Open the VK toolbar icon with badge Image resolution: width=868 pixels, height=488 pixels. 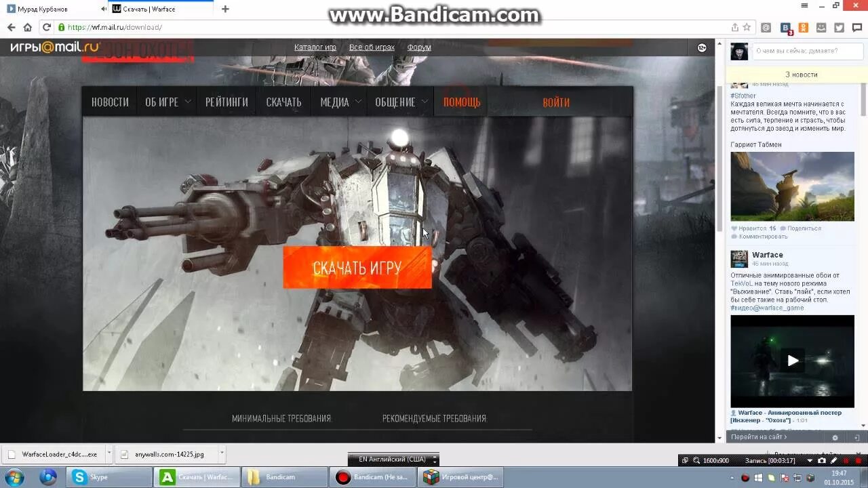coord(786,28)
